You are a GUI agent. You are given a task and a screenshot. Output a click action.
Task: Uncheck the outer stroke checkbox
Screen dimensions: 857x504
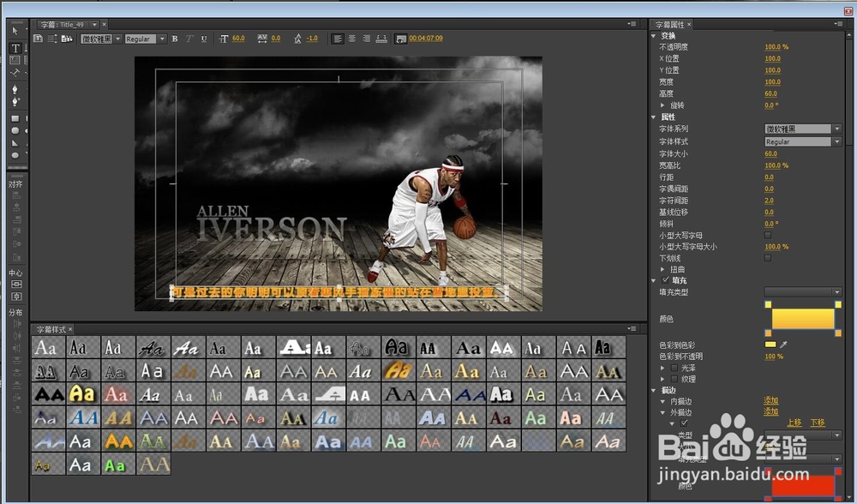(x=684, y=423)
